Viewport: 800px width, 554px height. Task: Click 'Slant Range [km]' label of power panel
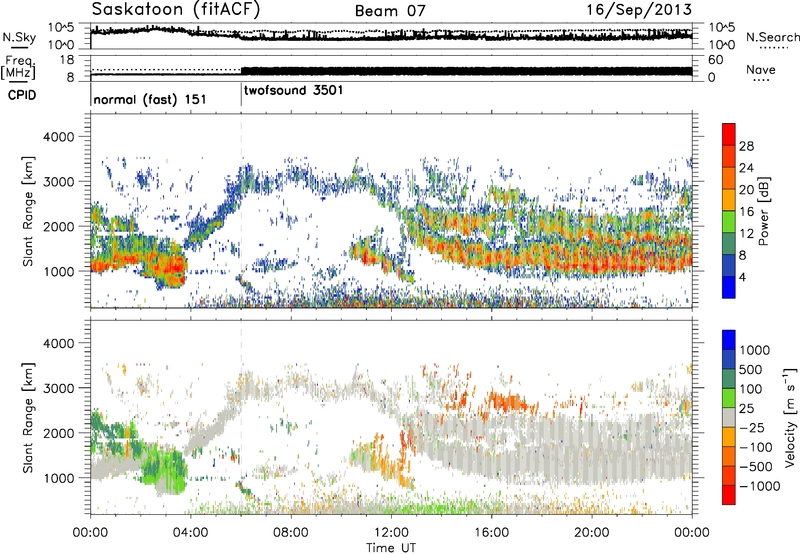point(28,211)
